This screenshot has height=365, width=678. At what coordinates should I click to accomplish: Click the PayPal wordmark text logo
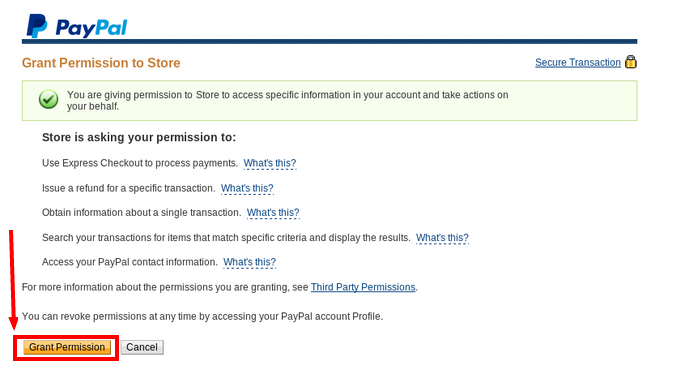pyautogui.click(x=91, y=28)
